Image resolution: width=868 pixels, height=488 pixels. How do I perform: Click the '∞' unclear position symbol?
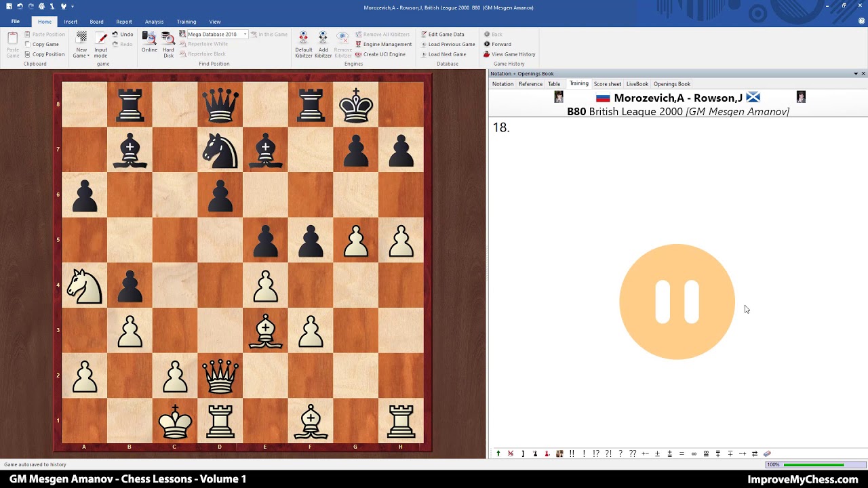[694, 453]
